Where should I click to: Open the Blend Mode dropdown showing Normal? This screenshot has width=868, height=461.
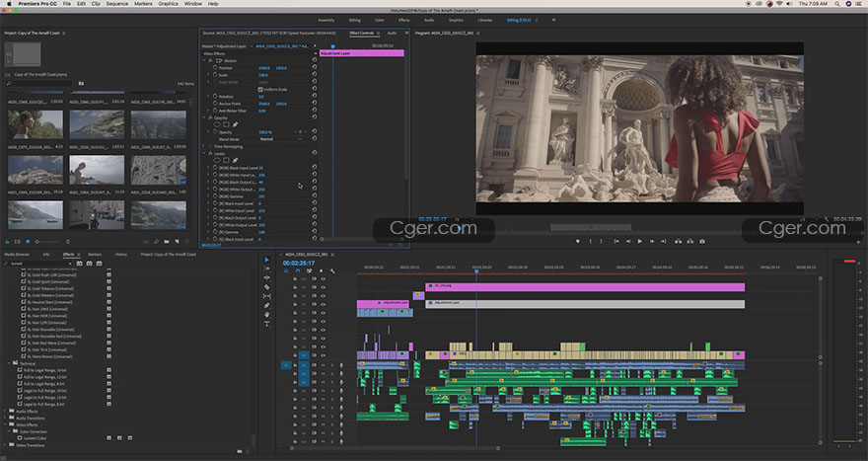[281, 139]
